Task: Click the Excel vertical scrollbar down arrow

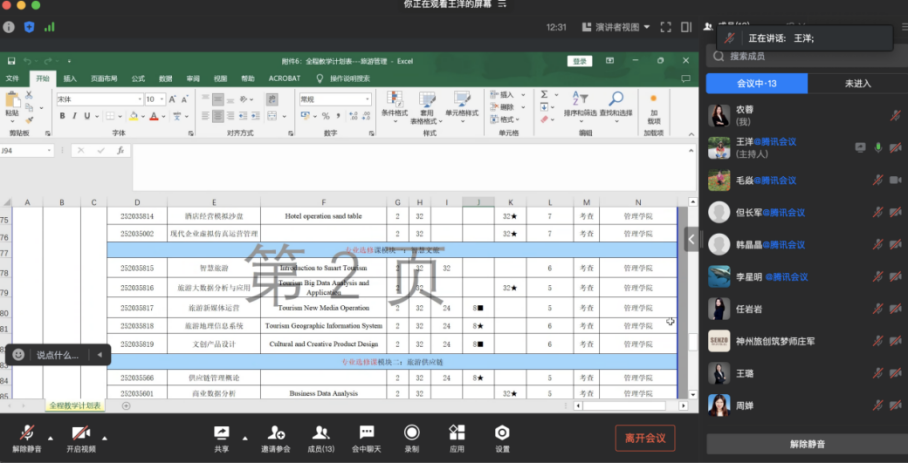Action: 693,394
